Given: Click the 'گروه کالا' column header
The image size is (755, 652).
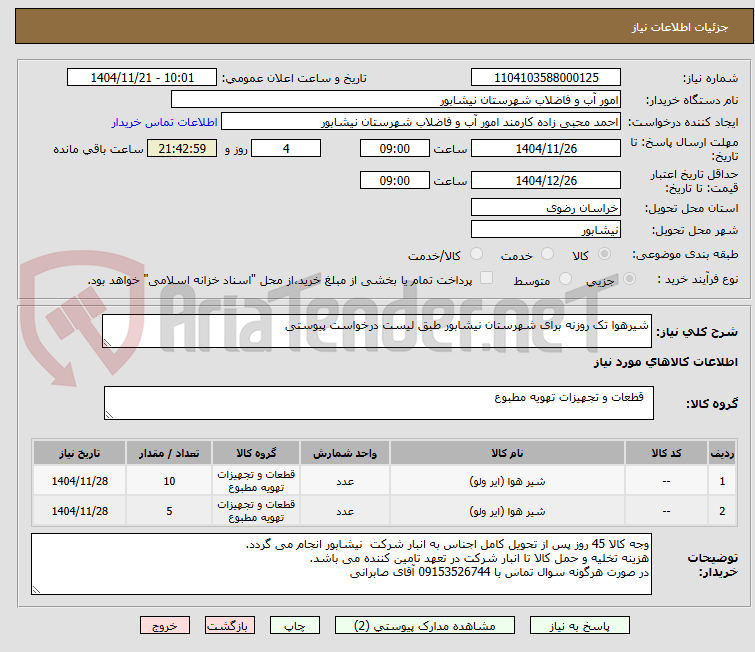Looking at the screenshot, I should pyautogui.click(x=256, y=453).
